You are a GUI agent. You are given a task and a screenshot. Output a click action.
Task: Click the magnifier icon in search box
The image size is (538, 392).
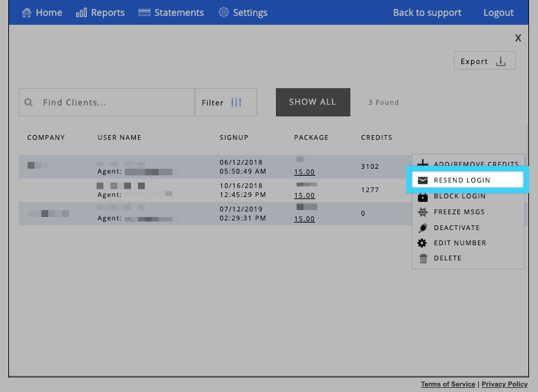click(x=29, y=103)
